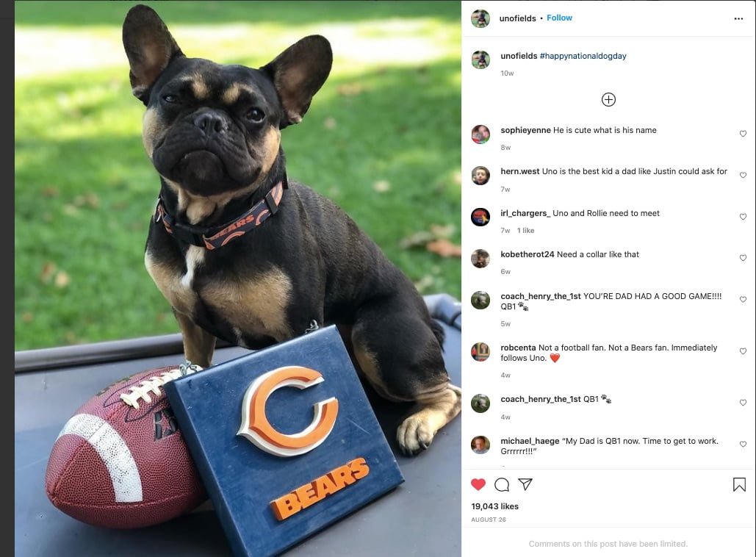The image size is (756, 557).
Task: Open #happynationaldogday hashtag link
Action: [583, 56]
